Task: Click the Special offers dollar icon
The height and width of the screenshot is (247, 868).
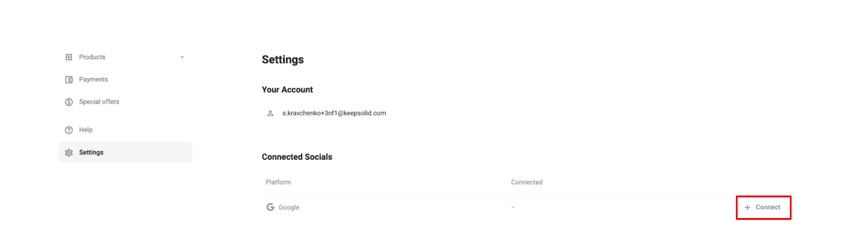Action: point(69,102)
